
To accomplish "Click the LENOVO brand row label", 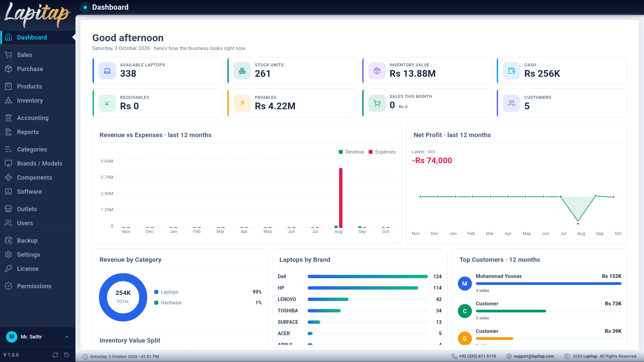I will (x=287, y=299).
